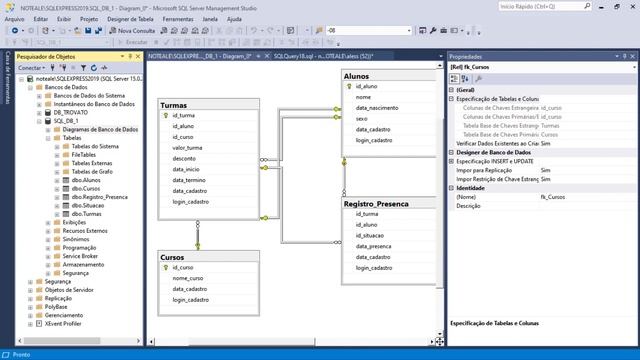
Task: Click the wrench properties icon in main toolbar
Action: point(433,31)
